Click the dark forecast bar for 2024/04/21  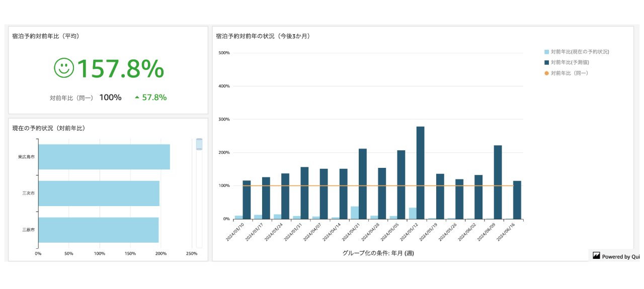point(362,184)
